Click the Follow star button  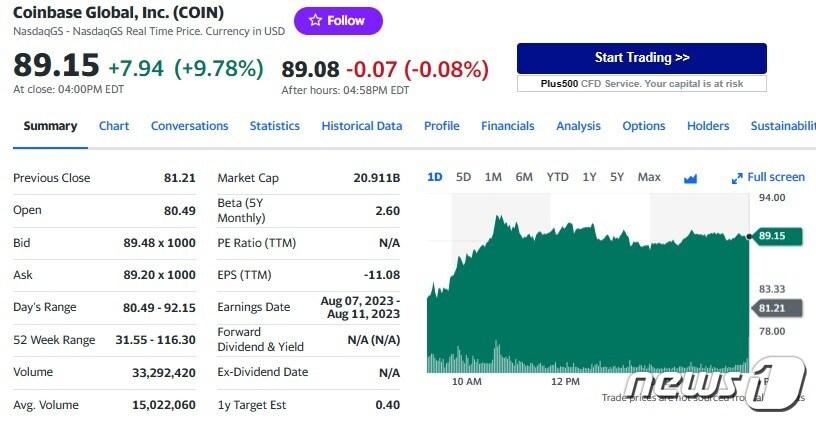click(338, 20)
